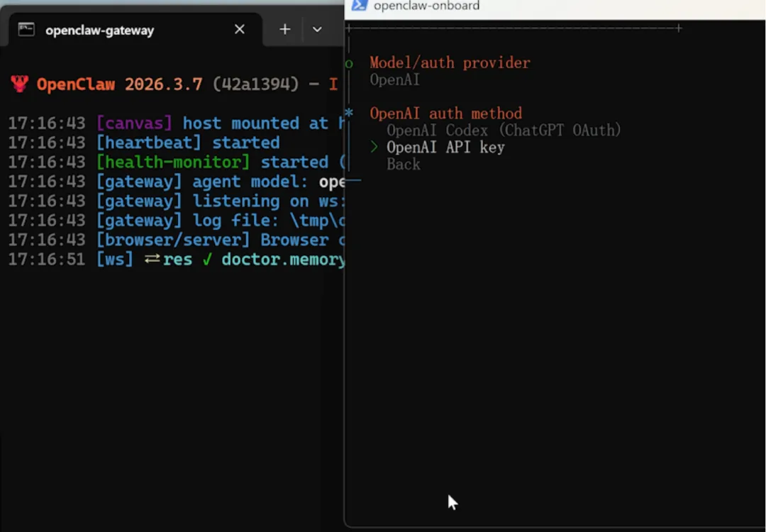Click the asterisk active-step marker beside OpenAI auth method
This screenshot has height=532, width=766.
[349, 113]
